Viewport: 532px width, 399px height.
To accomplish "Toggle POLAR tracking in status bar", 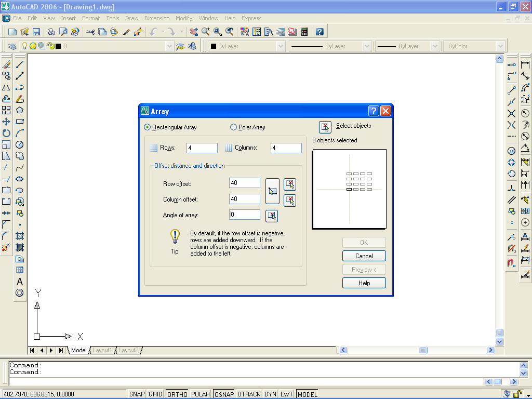I will tap(200, 394).
